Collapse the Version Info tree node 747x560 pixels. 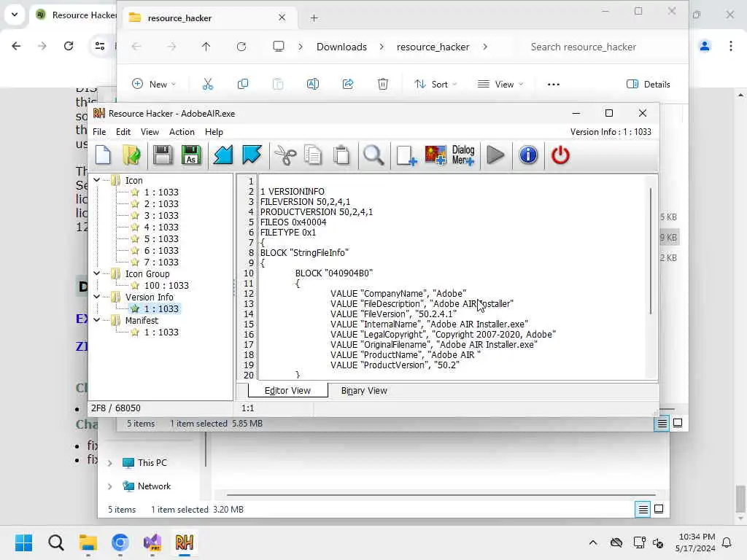click(x=97, y=297)
